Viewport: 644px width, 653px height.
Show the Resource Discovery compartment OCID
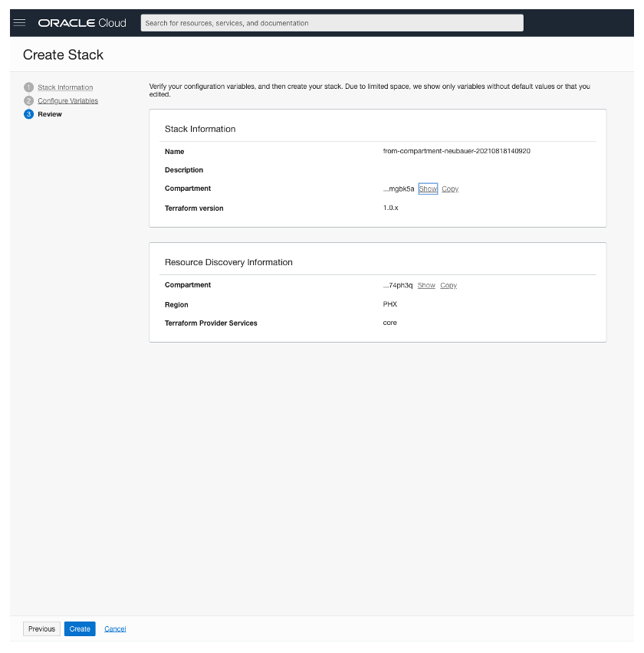click(426, 285)
